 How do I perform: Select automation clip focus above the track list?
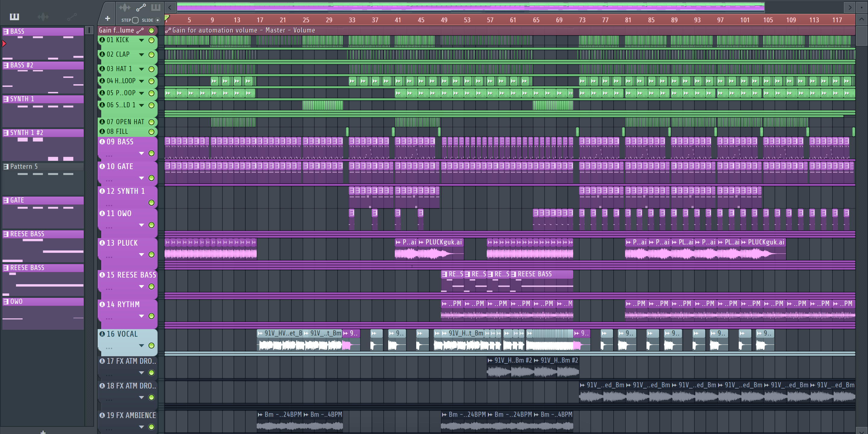140,7
